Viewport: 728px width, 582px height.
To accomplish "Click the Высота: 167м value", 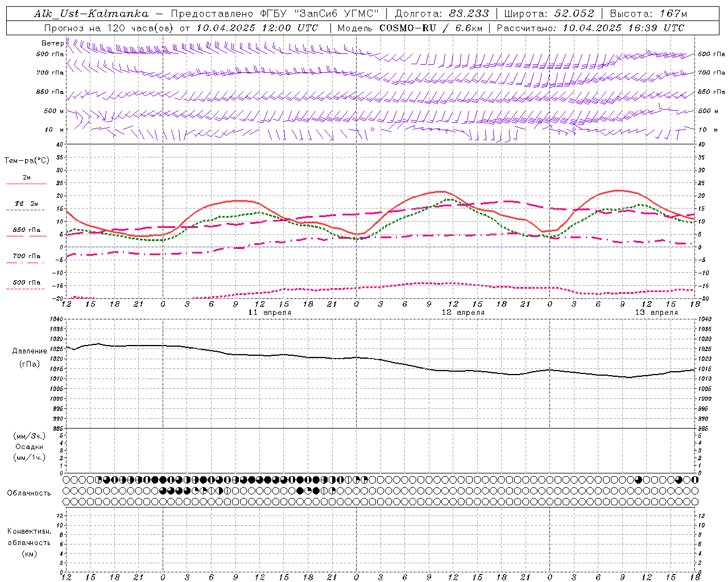I will click(649, 14).
